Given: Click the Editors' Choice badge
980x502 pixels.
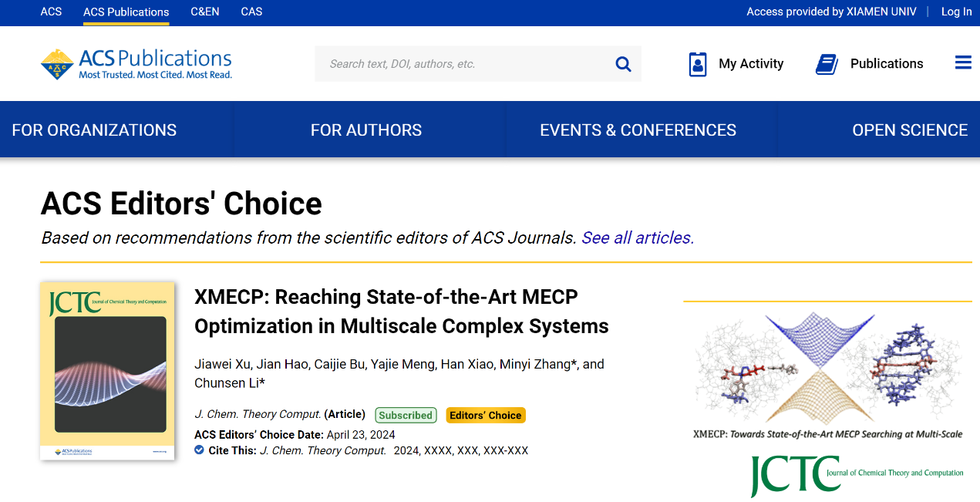Looking at the screenshot, I should [x=486, y=416].
